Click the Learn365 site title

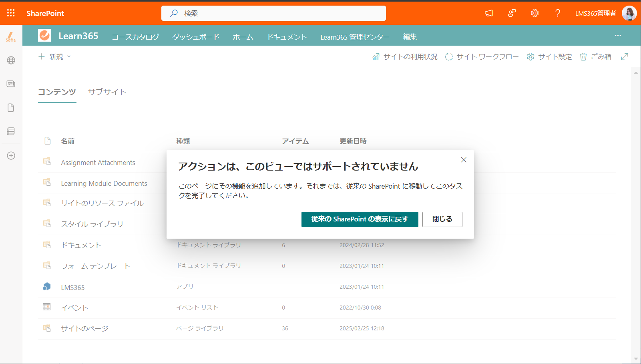click(x=78, y=36)
